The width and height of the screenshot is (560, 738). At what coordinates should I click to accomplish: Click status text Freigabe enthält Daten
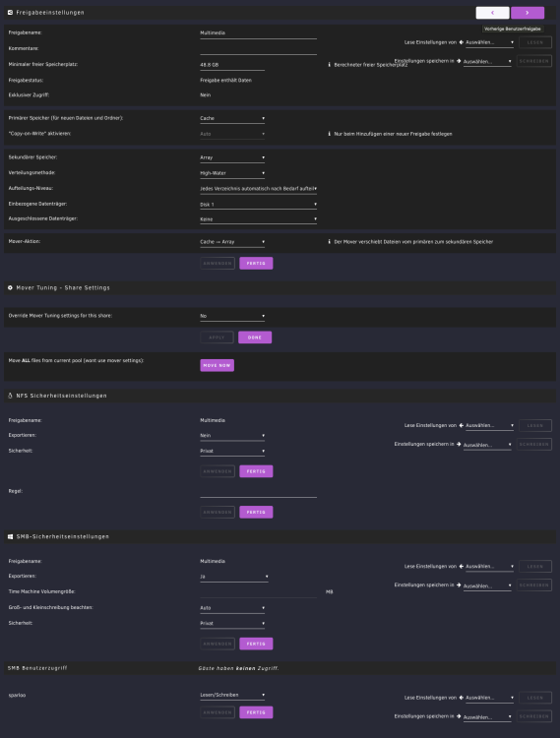226,81
